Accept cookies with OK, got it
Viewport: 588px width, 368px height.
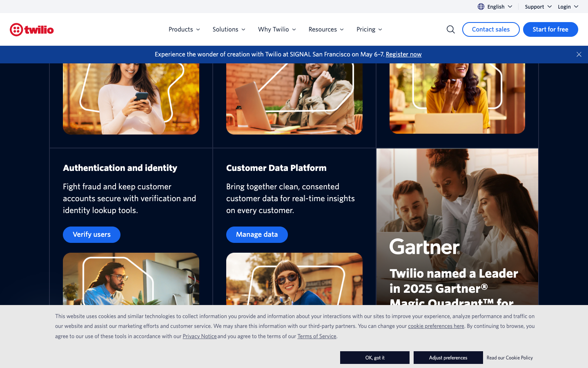coord(375,357)
